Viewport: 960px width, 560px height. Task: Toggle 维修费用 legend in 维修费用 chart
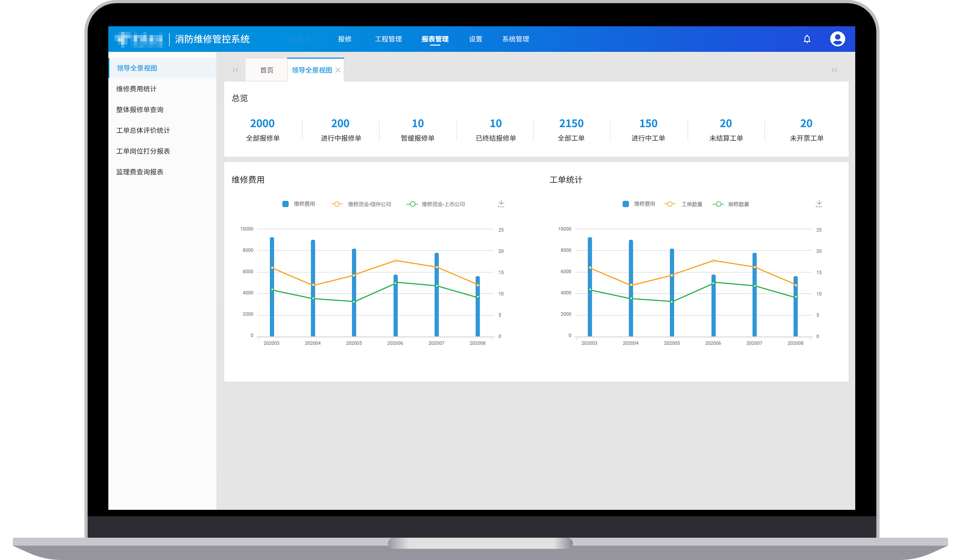[298, 204]
